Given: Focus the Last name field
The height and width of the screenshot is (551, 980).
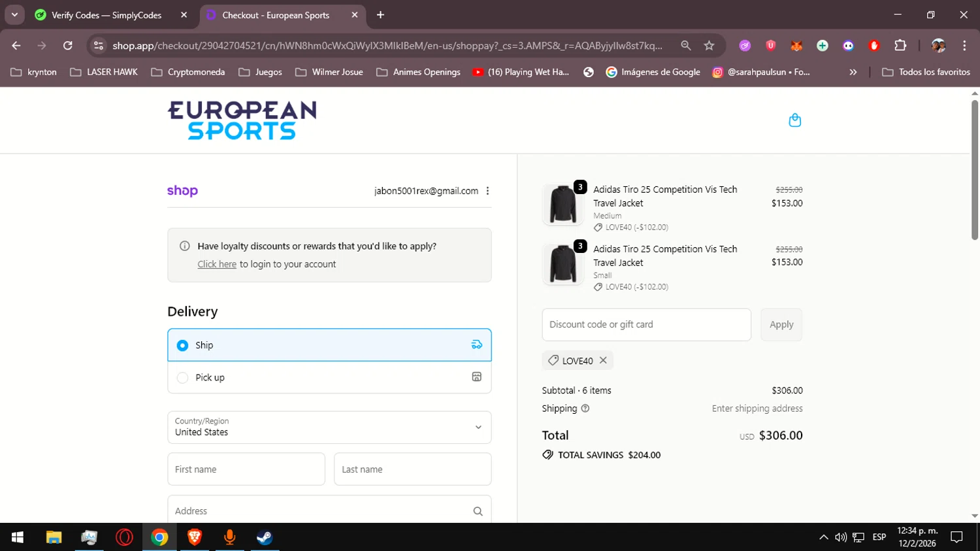Looking at the screenshot, I should tap(412, 469).
